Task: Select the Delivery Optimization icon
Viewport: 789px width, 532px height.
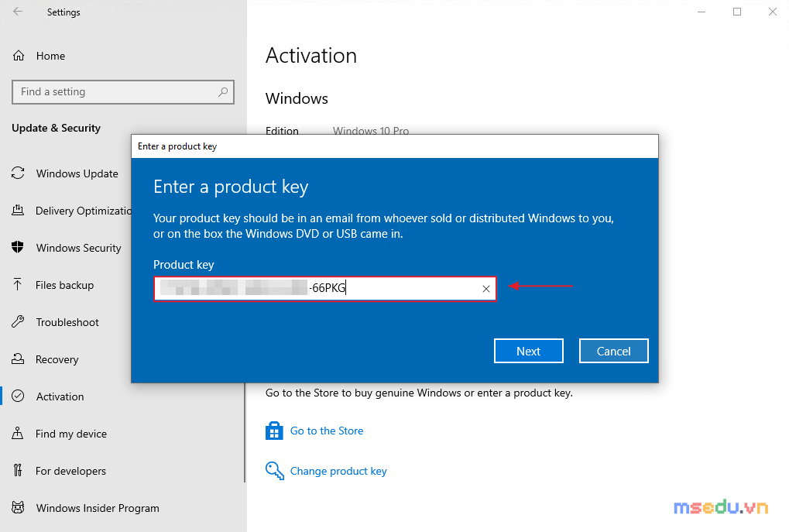Action: [x=18, y=211]
